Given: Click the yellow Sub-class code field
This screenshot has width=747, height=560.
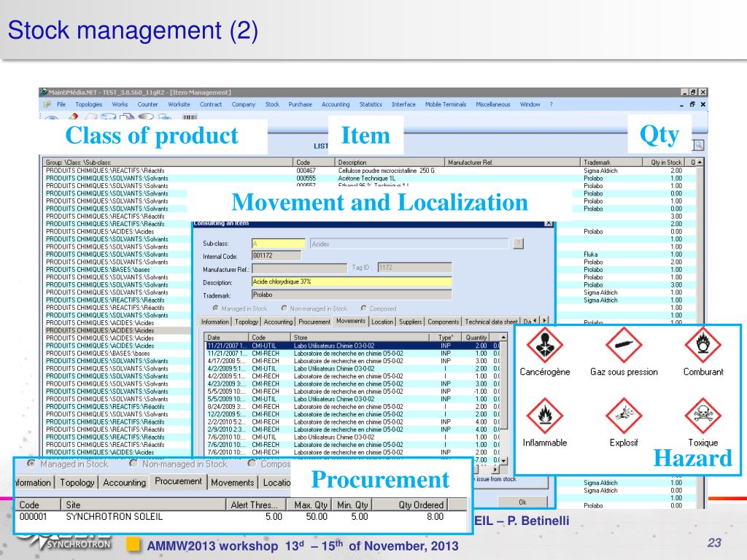Looking at the screenshot, I should point(278,244).
